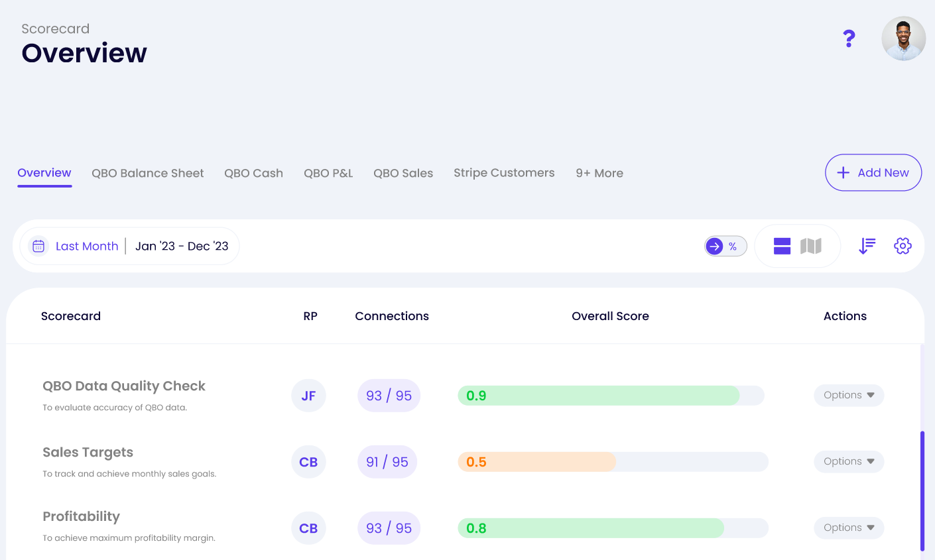The width and height of the screenshot is (935, 560).
Task: Open the Add New plus icon
Action: (842, 172)
